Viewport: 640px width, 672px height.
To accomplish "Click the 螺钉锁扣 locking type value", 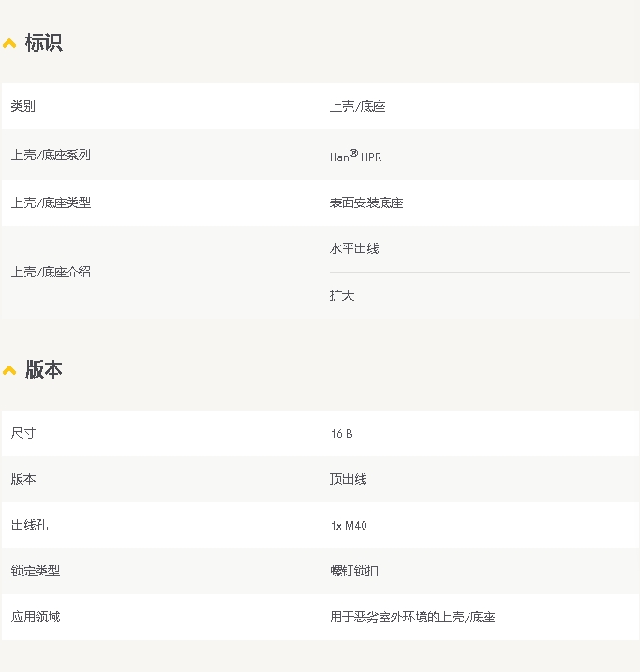I will [354, 571].
